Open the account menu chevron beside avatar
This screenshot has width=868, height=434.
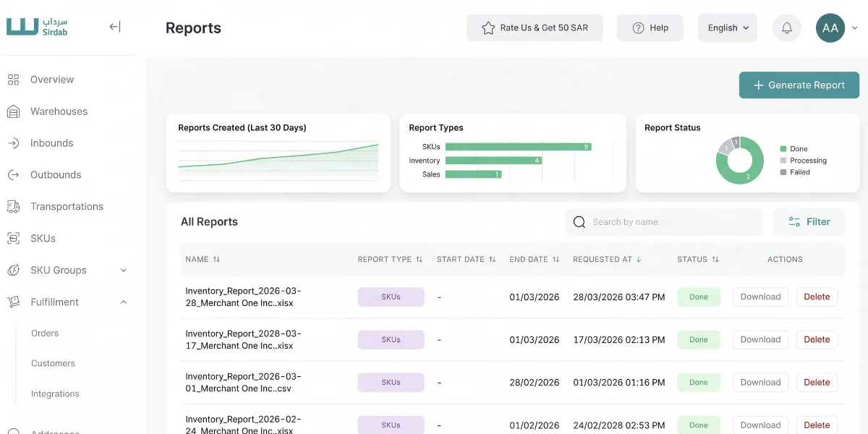(x=854, y=28)
